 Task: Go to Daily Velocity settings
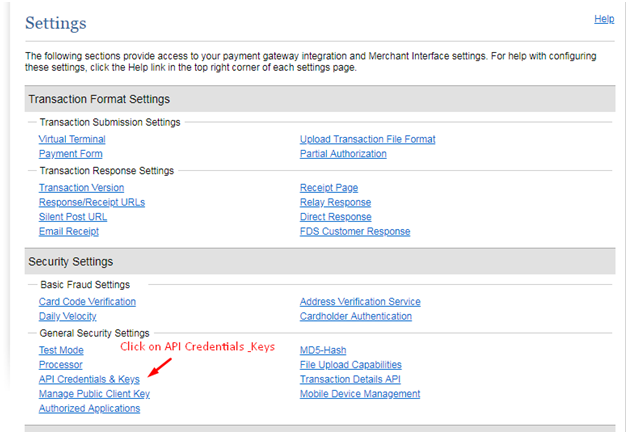click(x=68, y=316)
